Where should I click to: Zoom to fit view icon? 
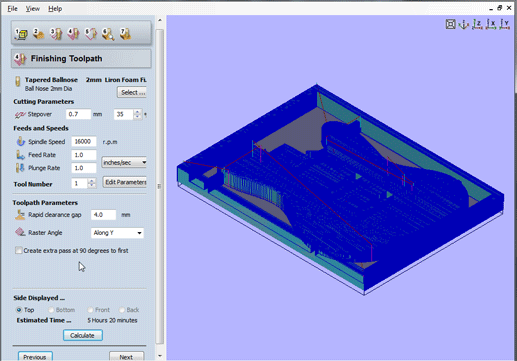[x=450, y=24]
